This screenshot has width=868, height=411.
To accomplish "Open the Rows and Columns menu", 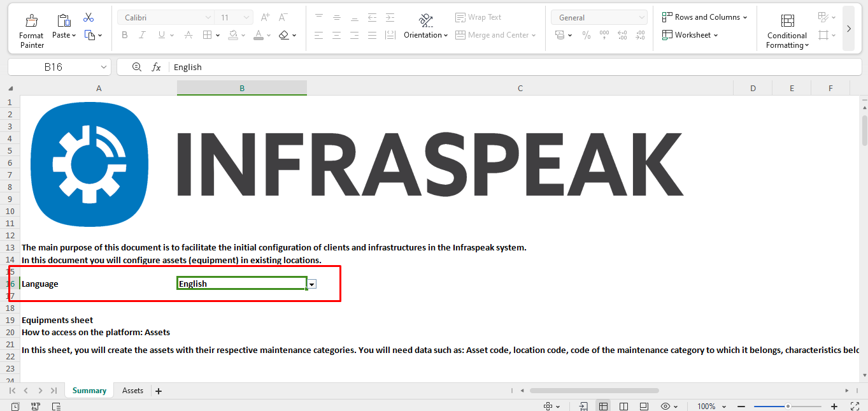I will click(x=704, y=17).
